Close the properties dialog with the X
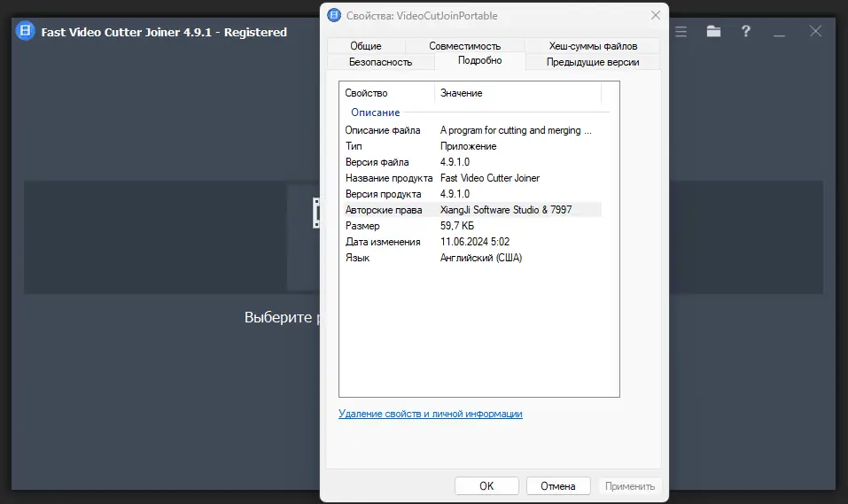Screen dimensions: 848x504 click(656, 15)
